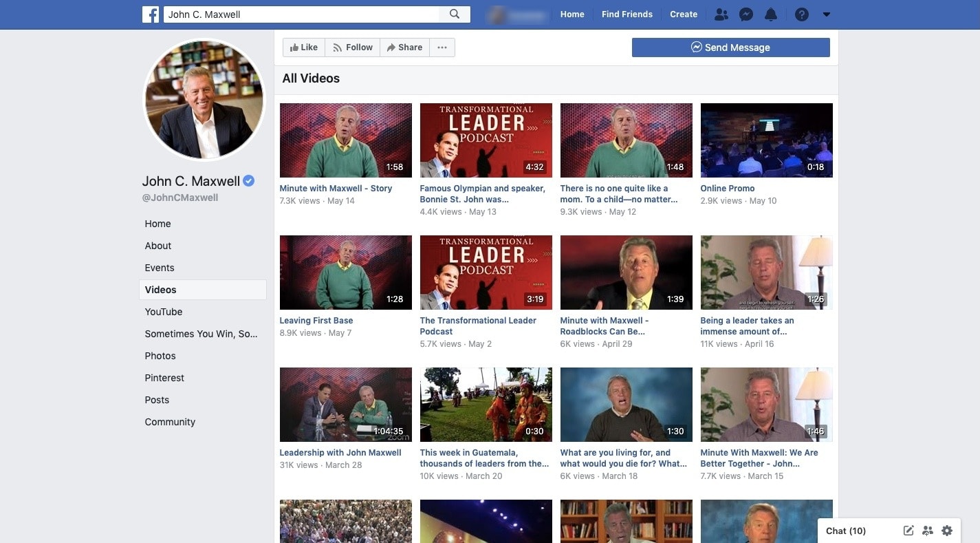This screenshot has height=543, width=980.
Task: Click the All Videos heading
Action: tap(311, 78)
